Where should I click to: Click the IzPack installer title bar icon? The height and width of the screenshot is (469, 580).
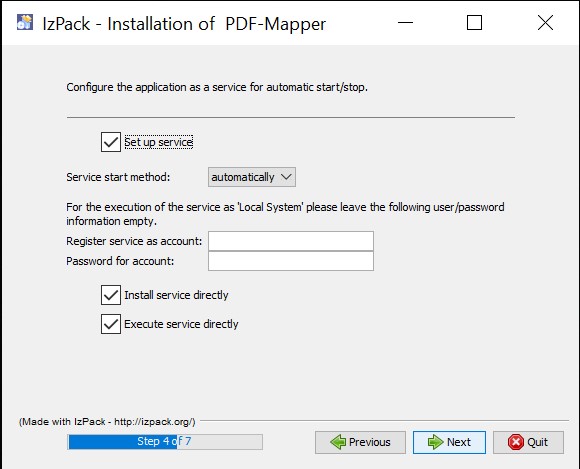(25, 23)
